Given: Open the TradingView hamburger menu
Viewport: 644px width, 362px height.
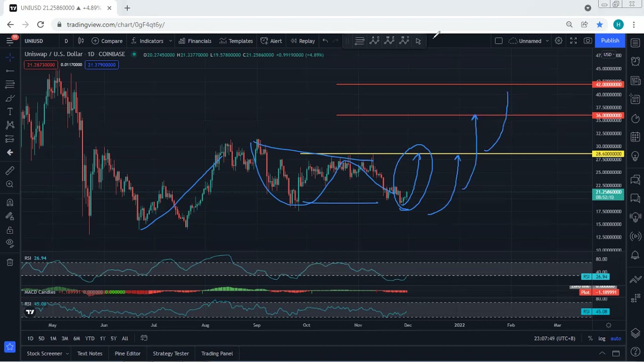Looking at the screenshot, I should (10, 41).
